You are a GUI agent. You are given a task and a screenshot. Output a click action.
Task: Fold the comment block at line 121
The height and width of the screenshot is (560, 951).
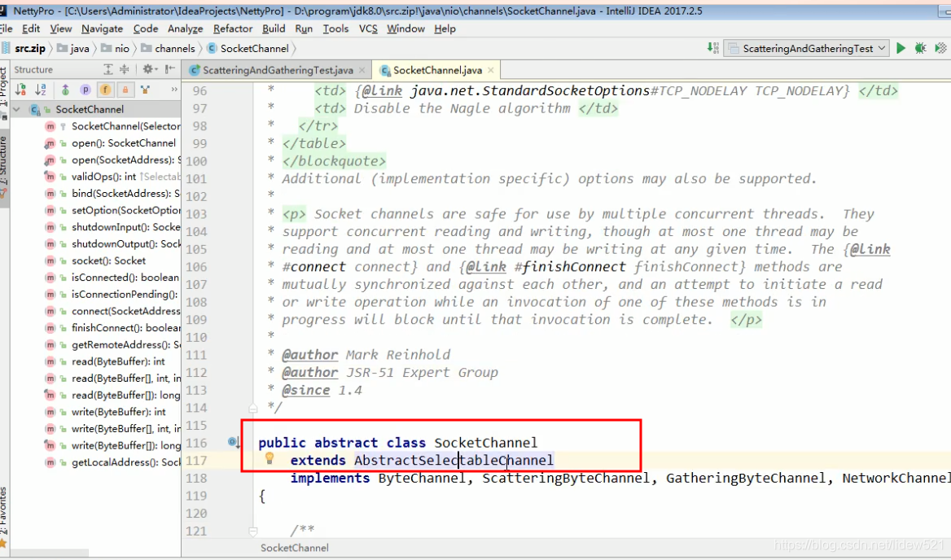point(253,531)
